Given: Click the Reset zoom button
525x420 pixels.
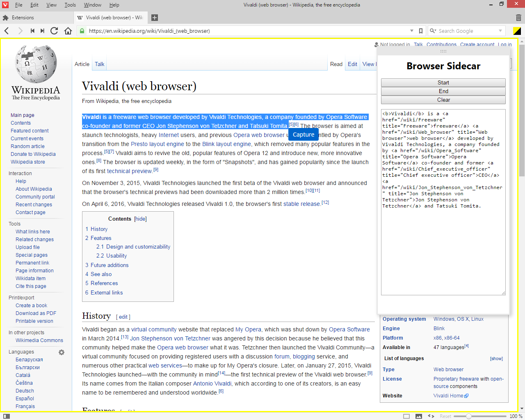Looking at the screenshot, I should pyautogui.click(x=445, y=416).
